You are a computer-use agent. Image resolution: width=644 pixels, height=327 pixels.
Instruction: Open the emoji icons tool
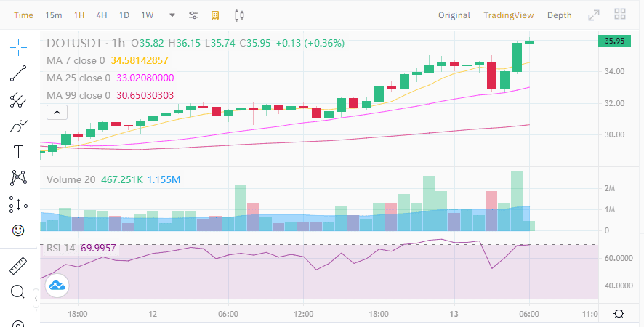[18, 230]
